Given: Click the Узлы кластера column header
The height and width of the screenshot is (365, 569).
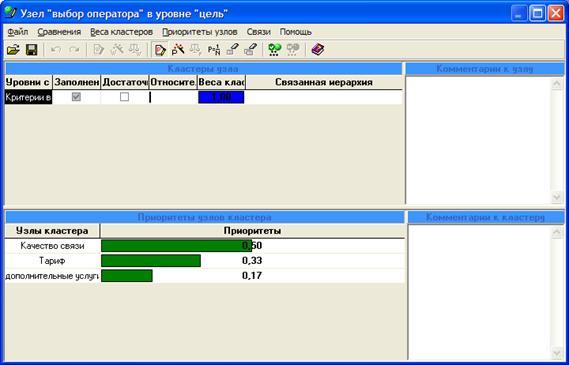Looking at the screenshot, I should [x=52, y=231].
